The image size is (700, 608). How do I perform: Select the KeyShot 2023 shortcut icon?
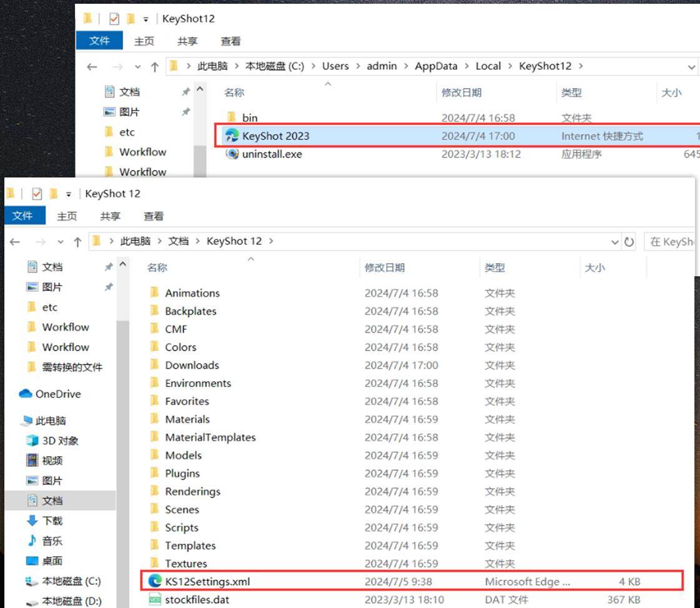pyautogui.click(x=232, y=136)
